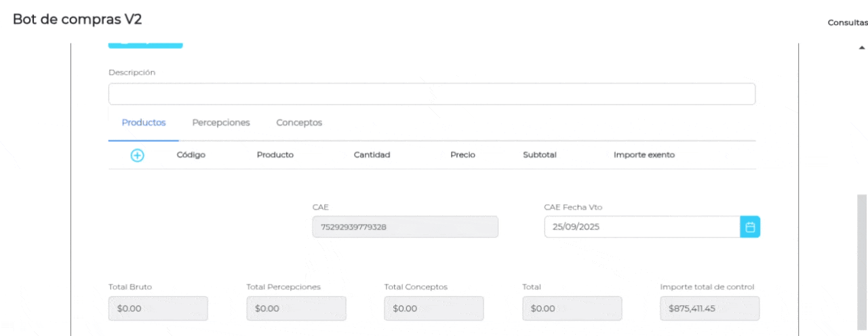868x336 pixels.
Task: Open the CAE Fecha Vto calendar picker
Action: [750, 227]
